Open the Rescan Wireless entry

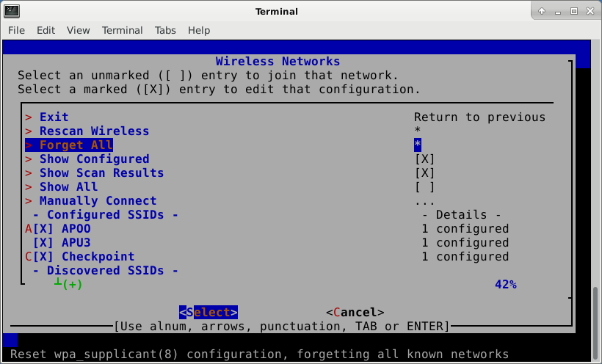(x=94, y=131)
